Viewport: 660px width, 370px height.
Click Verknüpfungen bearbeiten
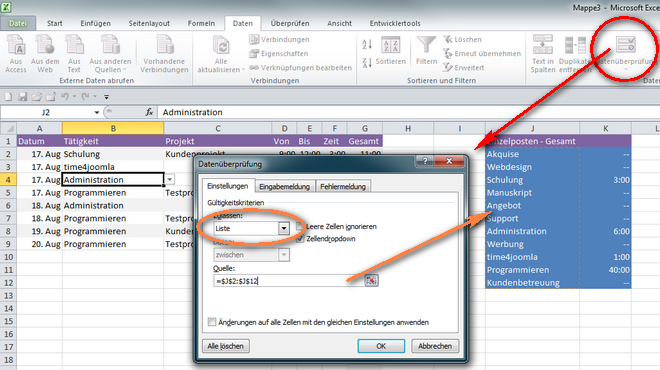click(x=300, y=67)
